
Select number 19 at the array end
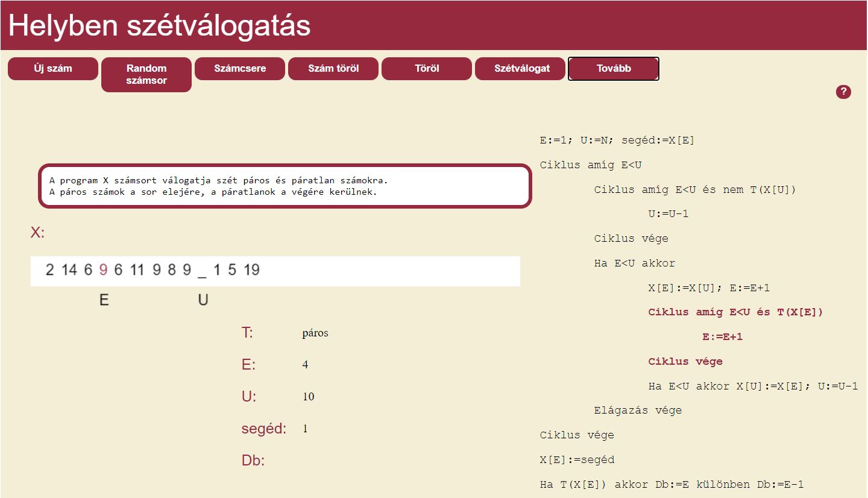251,270
